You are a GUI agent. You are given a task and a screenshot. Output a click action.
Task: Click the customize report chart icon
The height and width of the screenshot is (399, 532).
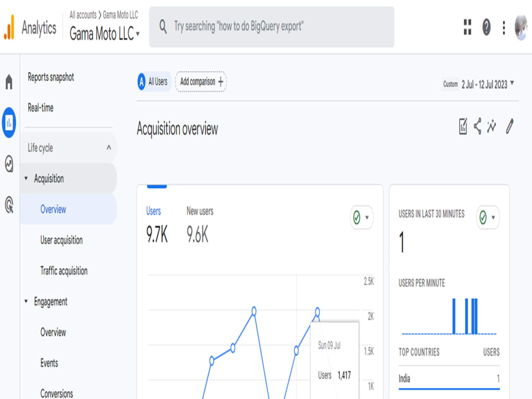[463, 126]
